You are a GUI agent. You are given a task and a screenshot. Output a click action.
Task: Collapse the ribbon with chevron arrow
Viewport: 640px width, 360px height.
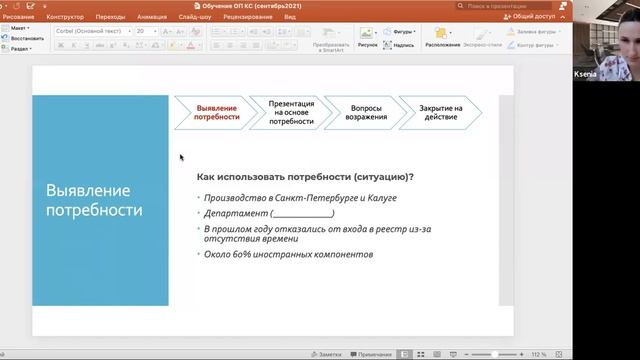[563, 17]
